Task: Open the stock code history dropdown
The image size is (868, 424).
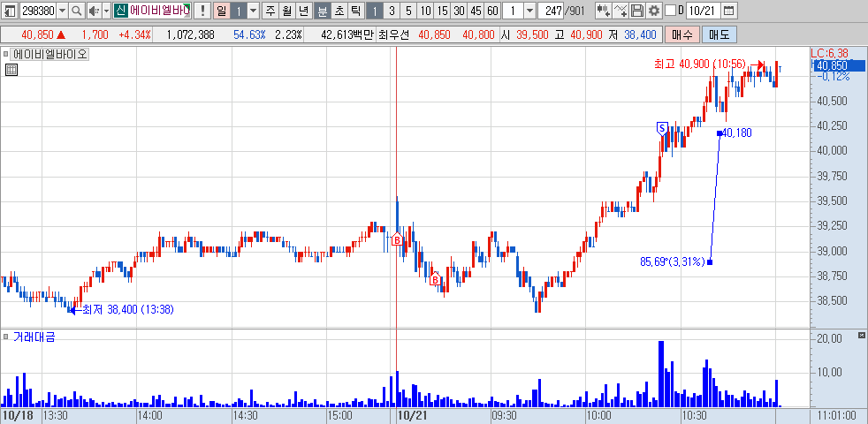Action: pos(62,11)
